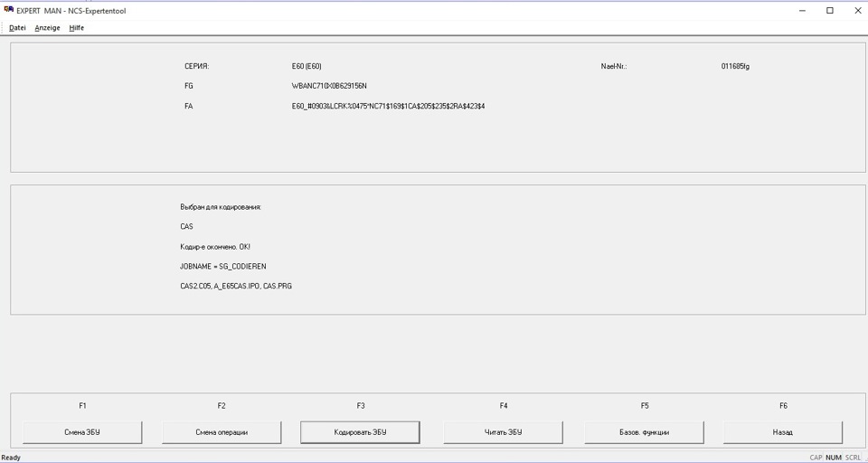
Task: Click the F4 key label
Action: pyautogui.click(x=504, y=406)
